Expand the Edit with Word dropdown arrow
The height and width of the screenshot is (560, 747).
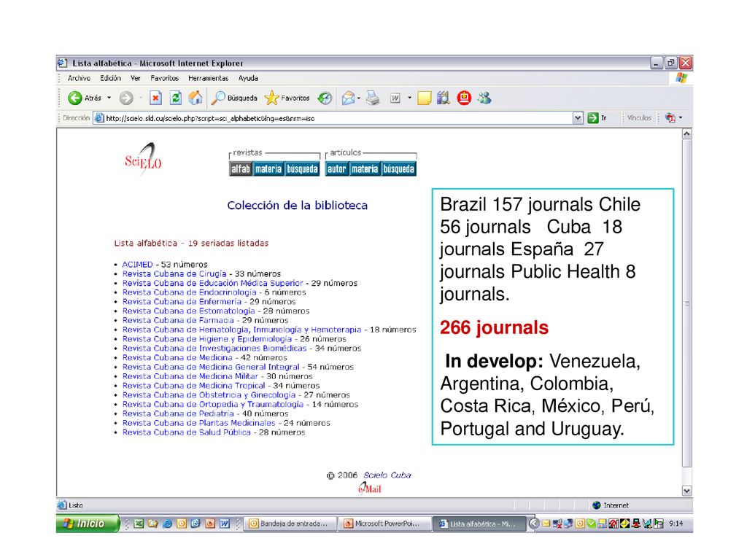[410, 98]
